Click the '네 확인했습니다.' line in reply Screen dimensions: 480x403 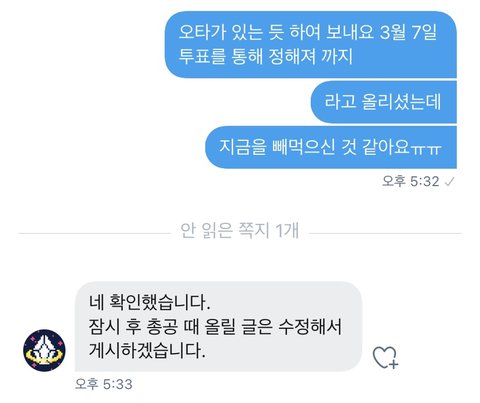pos(150,302)
